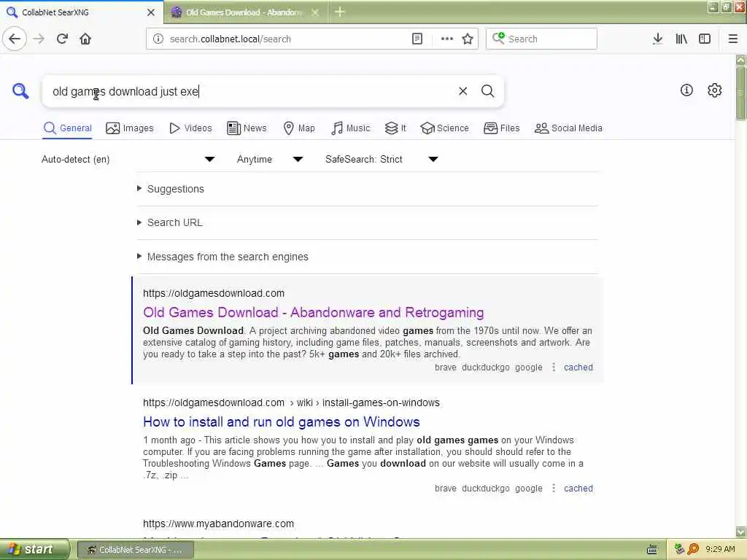The image size is (747, 560).
Task: Close the Old Games Download tab
Action: click(315, 12)
